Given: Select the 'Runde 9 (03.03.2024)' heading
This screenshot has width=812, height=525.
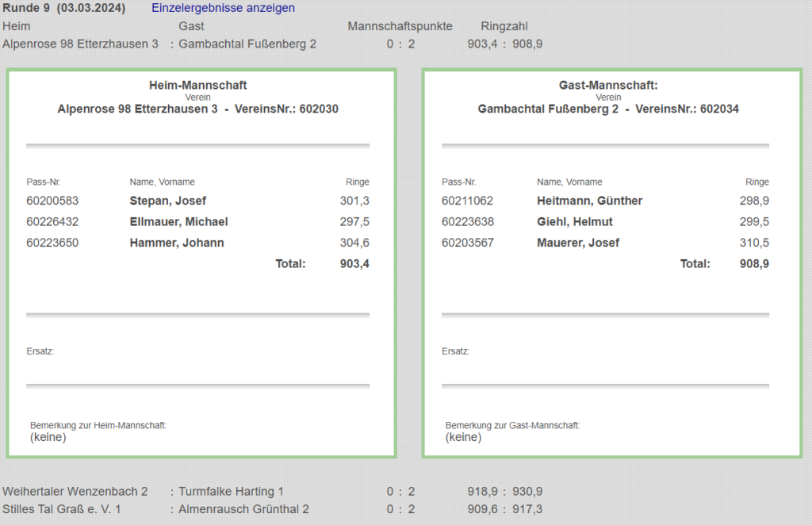Looking at the screenshot, I should click(x=64, y=8).
